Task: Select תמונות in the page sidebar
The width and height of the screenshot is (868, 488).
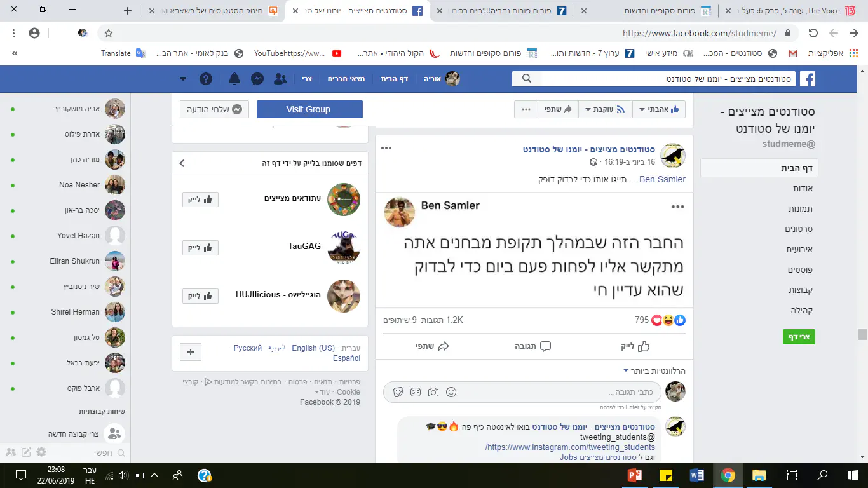Action: coord(800,208)
